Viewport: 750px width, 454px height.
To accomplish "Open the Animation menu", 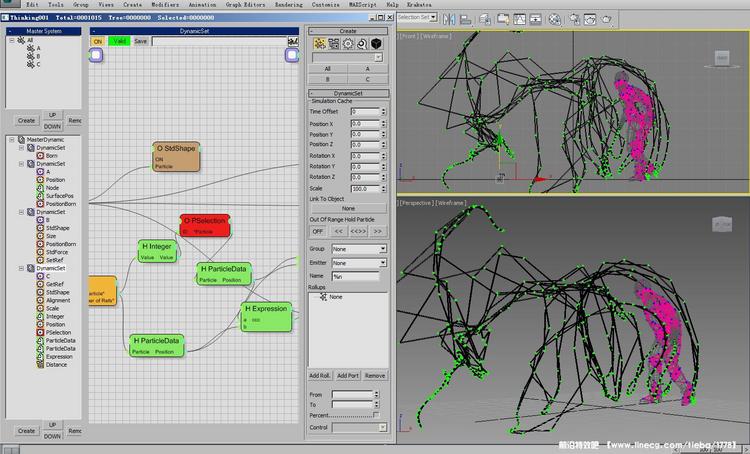I will point(202,4).
